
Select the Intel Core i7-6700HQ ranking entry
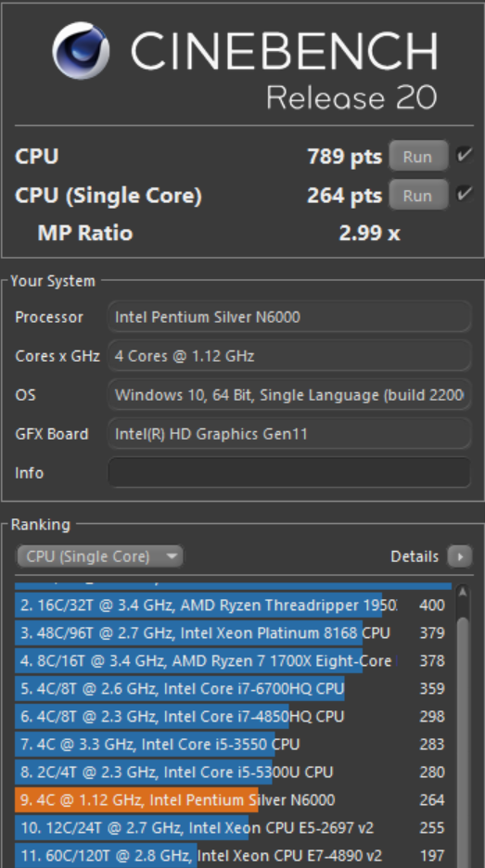[x=232, y=689]
